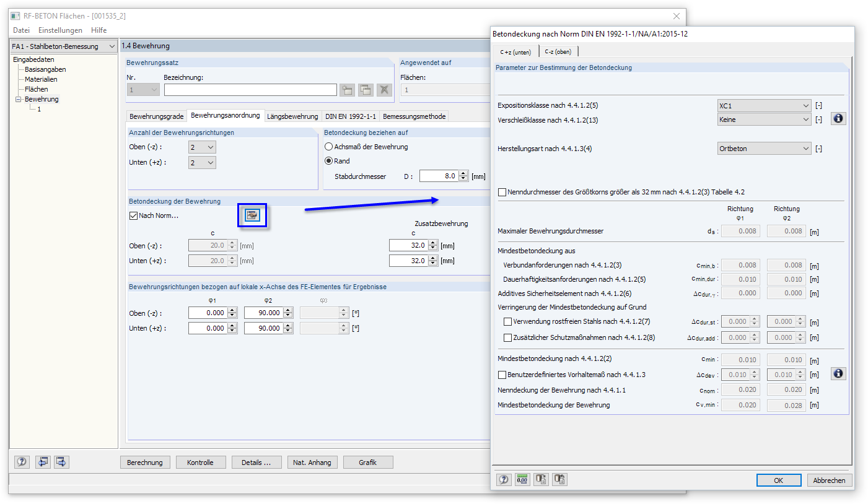Click the Bezeichnung input field
868x504 pixels.
[250, 90]
